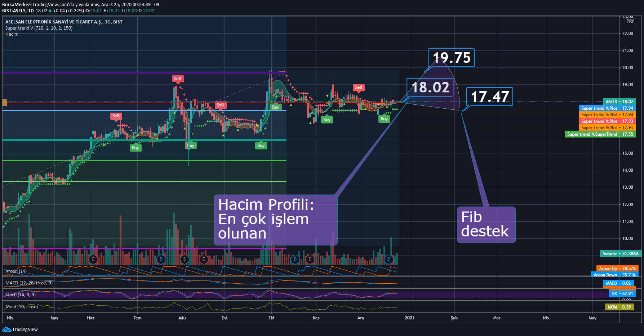
Task: Click the TradingView logo
Action: (x=6, y=329)
